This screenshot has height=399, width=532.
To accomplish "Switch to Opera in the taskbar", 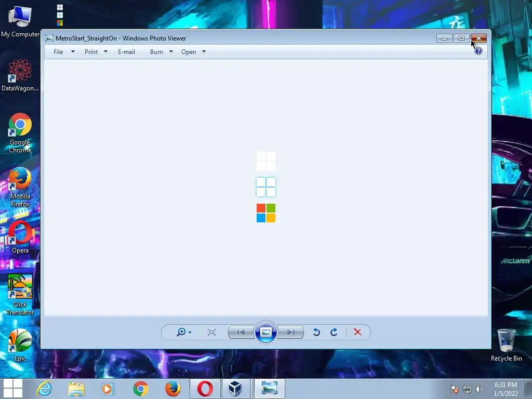I will point(205,389).
